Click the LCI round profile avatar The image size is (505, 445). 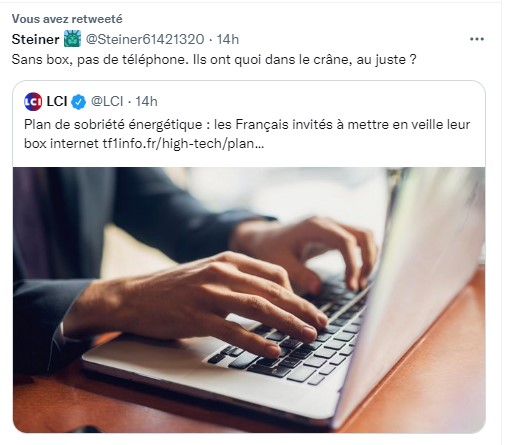(x=33, y=101)
